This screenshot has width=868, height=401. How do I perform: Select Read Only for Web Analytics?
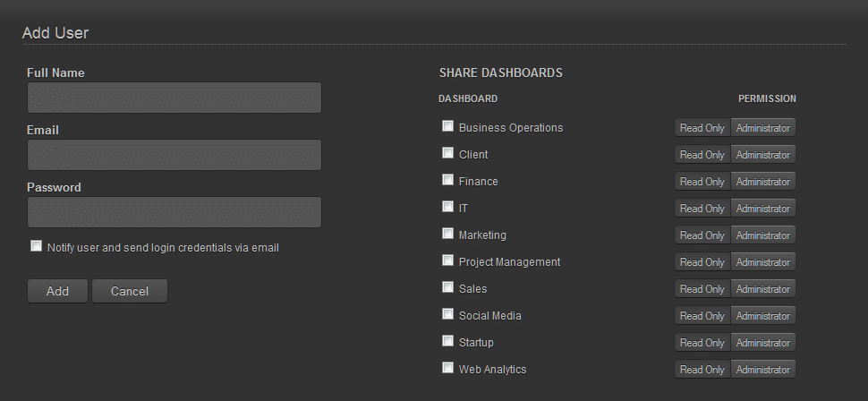(x=702, y=370)
